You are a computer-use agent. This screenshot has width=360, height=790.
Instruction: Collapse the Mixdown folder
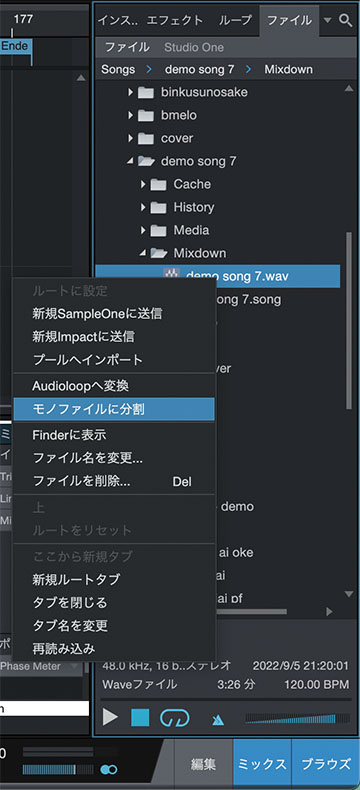(143, 253)
